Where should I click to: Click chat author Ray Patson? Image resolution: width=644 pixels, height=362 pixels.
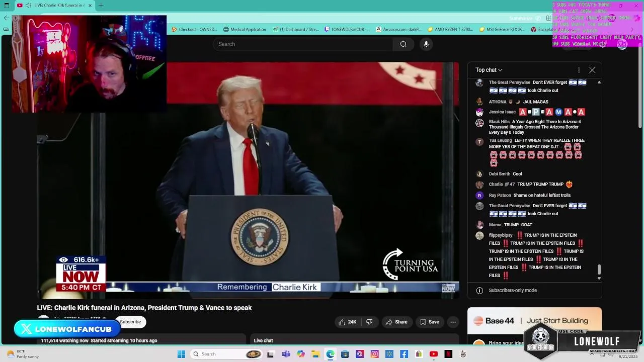click(500, 195)
